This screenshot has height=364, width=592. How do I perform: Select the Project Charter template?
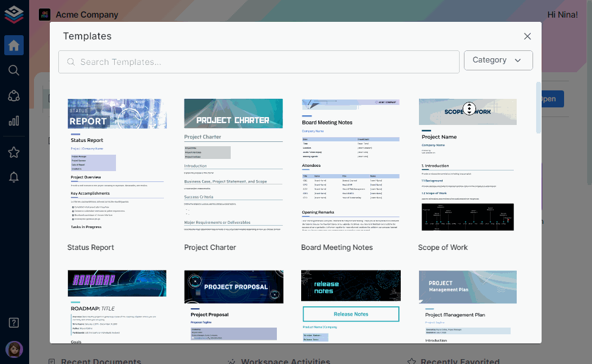(234, 170)
